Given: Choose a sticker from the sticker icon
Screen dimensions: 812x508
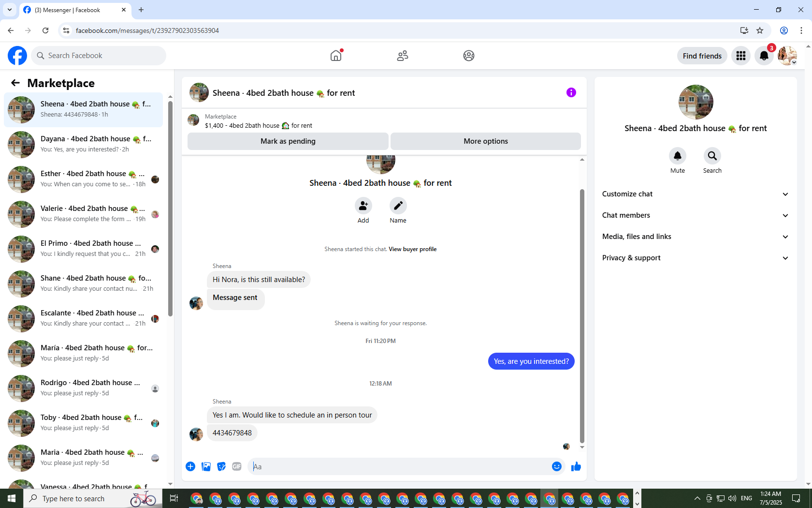Looking at the screenshot, I should (221, 466).
